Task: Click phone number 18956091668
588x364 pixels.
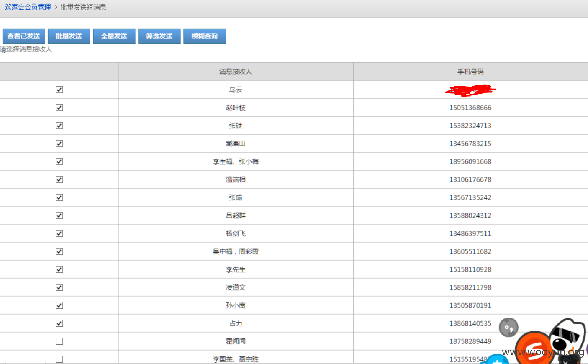Action: click(470, 161)
